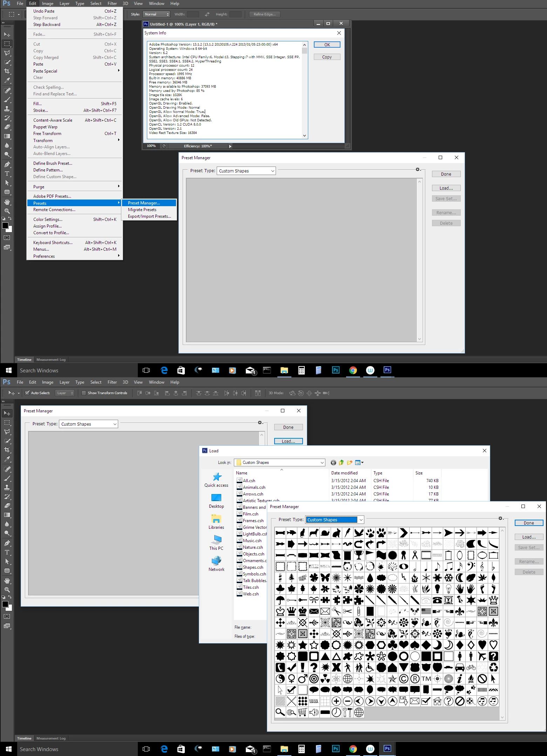Click Task View icon on the upper taskbar
547x756 pixels.
coord(146,370)
